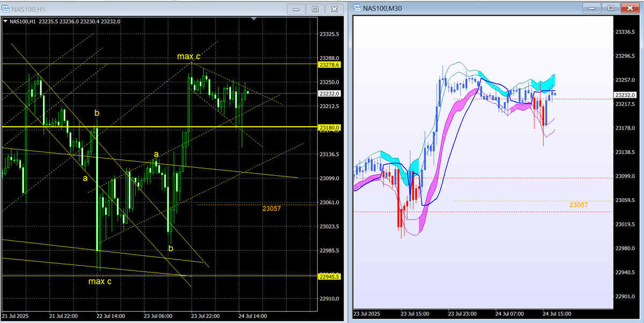Image resolution: width=644 pixels, height=323 pixels.
Task: Click 22980.0 on the M30 price scale
Action: click(x=626, y=248)
